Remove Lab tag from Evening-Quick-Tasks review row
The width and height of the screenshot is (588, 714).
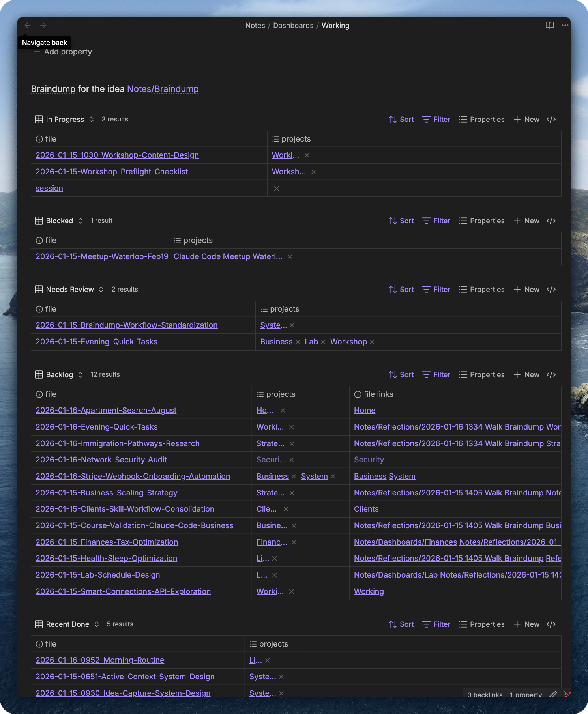(x=323, y=342)
